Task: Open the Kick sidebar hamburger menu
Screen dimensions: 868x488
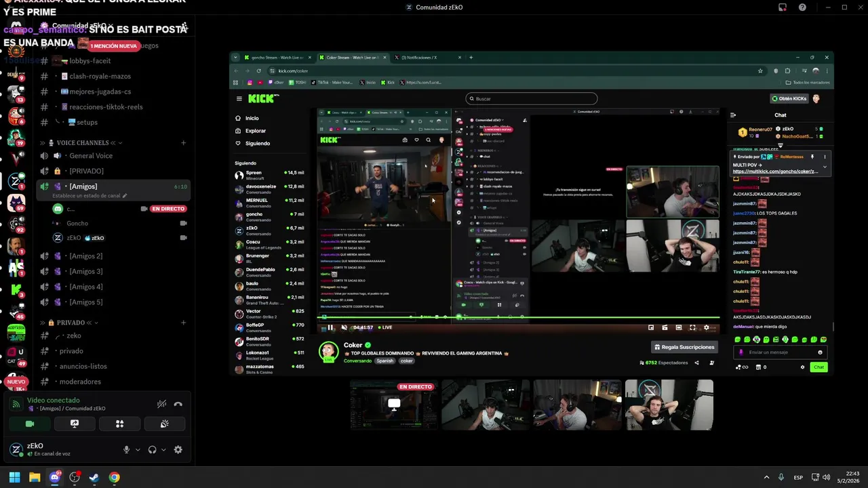Action: [239, 99]
